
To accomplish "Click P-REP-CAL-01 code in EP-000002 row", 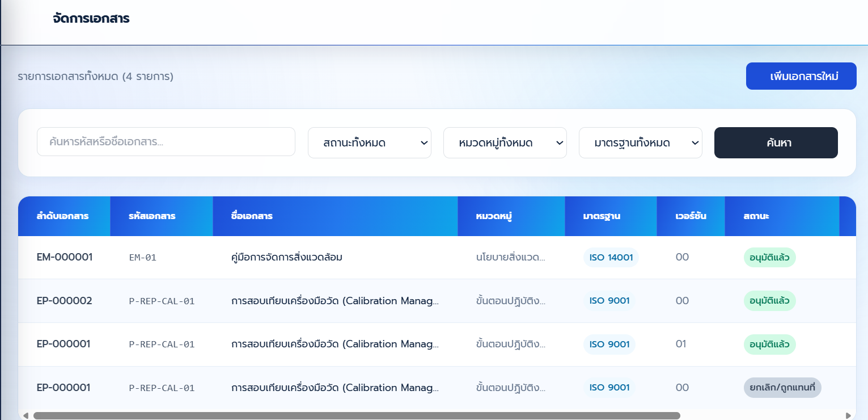I will [162, 301].
